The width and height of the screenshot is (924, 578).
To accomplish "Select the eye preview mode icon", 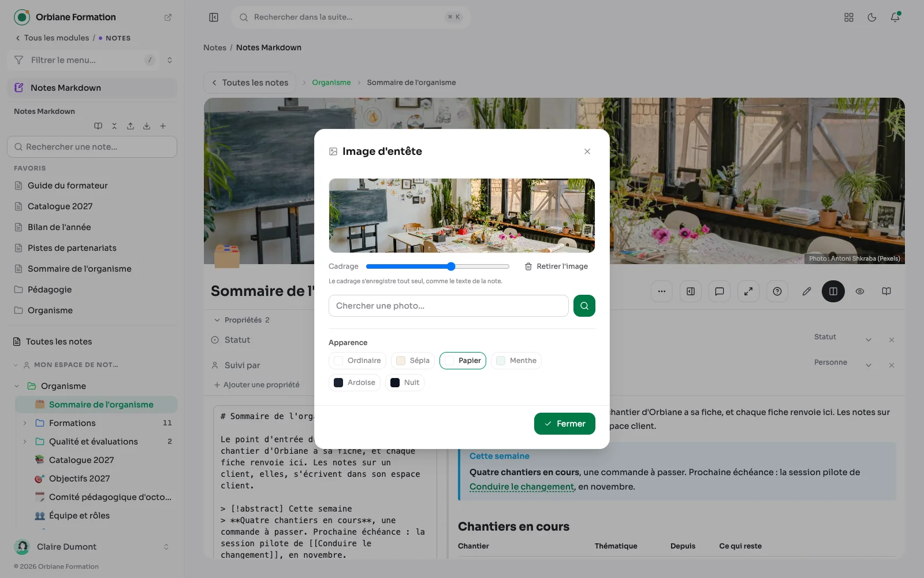I will click(x=860, y=291).
